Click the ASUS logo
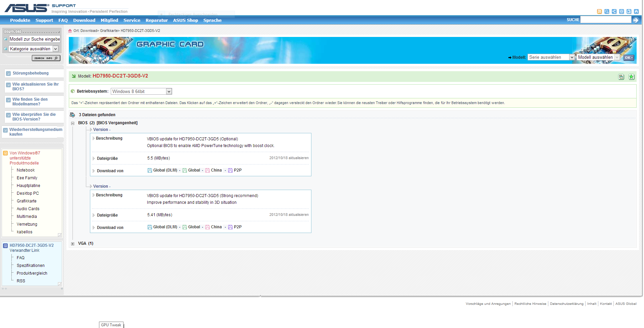Viewport: 644px width, 328px height. click(27, 8)
